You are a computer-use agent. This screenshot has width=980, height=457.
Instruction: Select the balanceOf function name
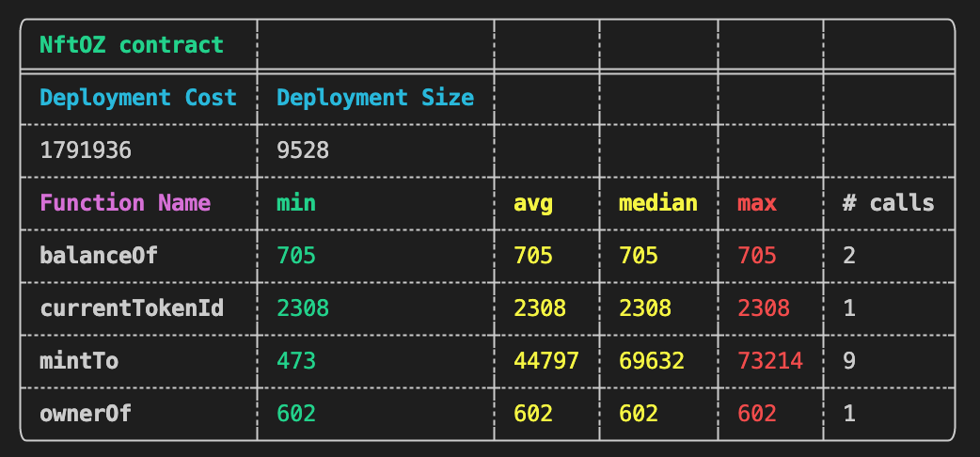pos(92,256)
